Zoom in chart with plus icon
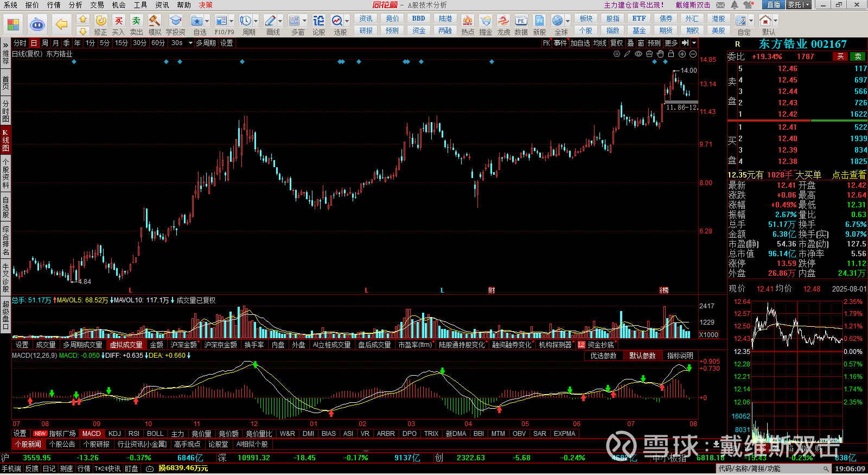Viewport: 868px width, 475px height. (682, 54)
